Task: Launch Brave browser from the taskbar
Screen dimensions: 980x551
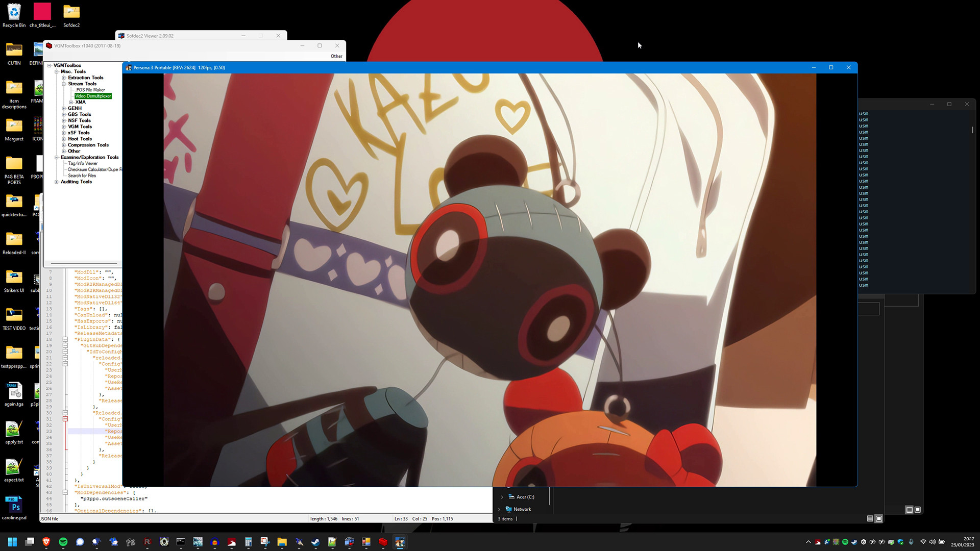Action: [46, 542]
